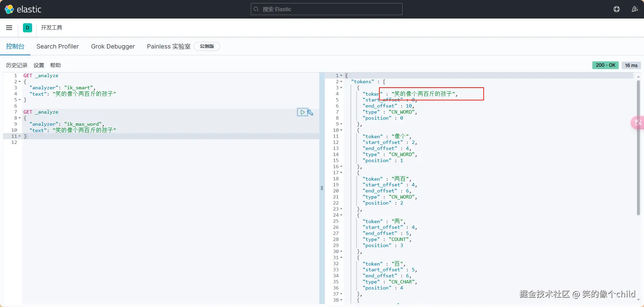Click text value on editor line 10
This screenshot has height=307, width=644.
coord(84,130)
